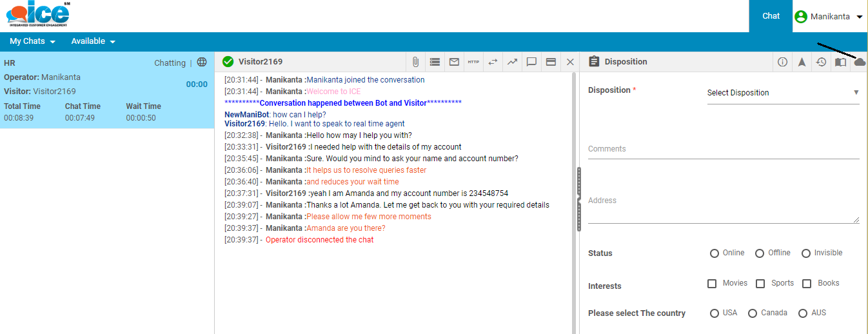Switch to the Chat tab

click(771, 16)
